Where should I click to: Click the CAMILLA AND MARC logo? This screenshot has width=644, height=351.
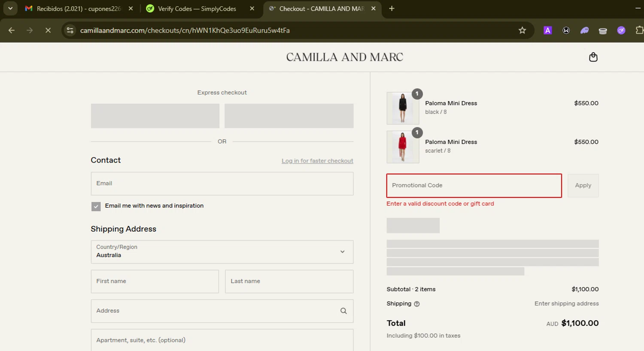[x=345, y=57]
